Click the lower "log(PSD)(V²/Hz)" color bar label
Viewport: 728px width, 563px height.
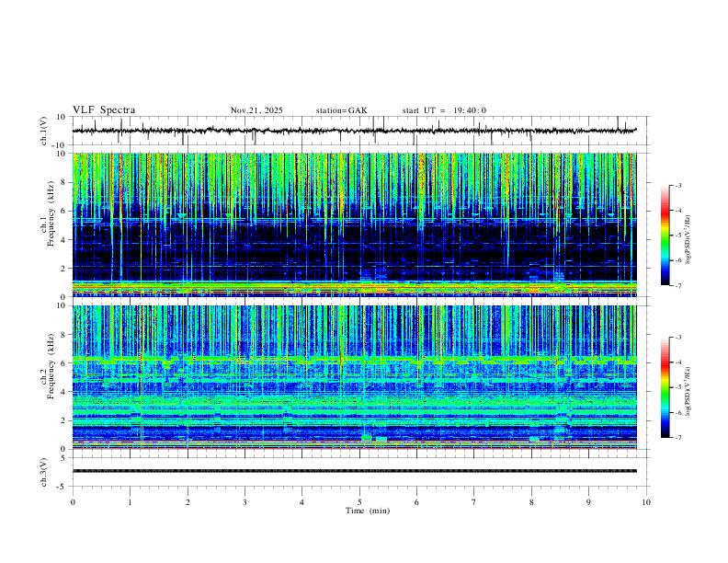688,392
